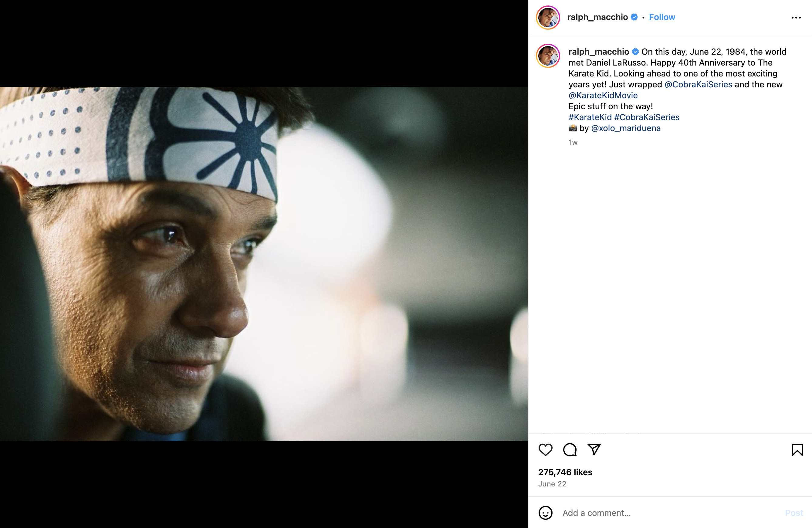
Task: Like the post with the heart icon
Action: tap(545, 449)
